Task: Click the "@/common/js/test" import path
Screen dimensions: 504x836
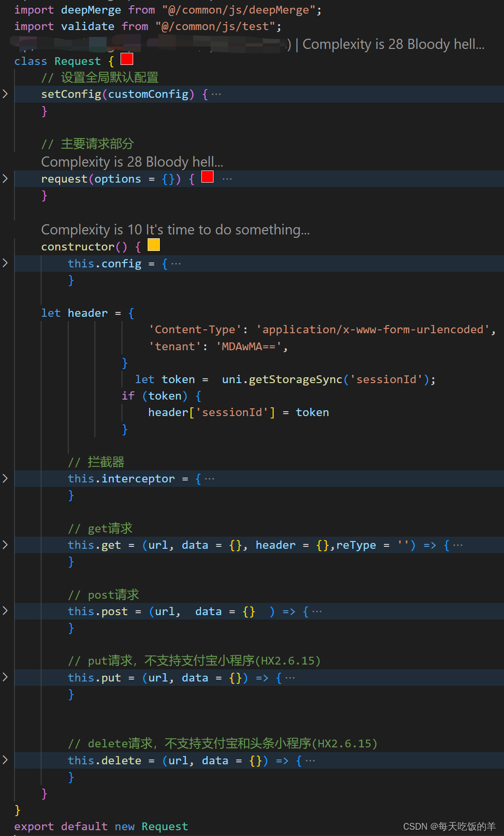Action: pyautogui.click(x=215, y=26)
